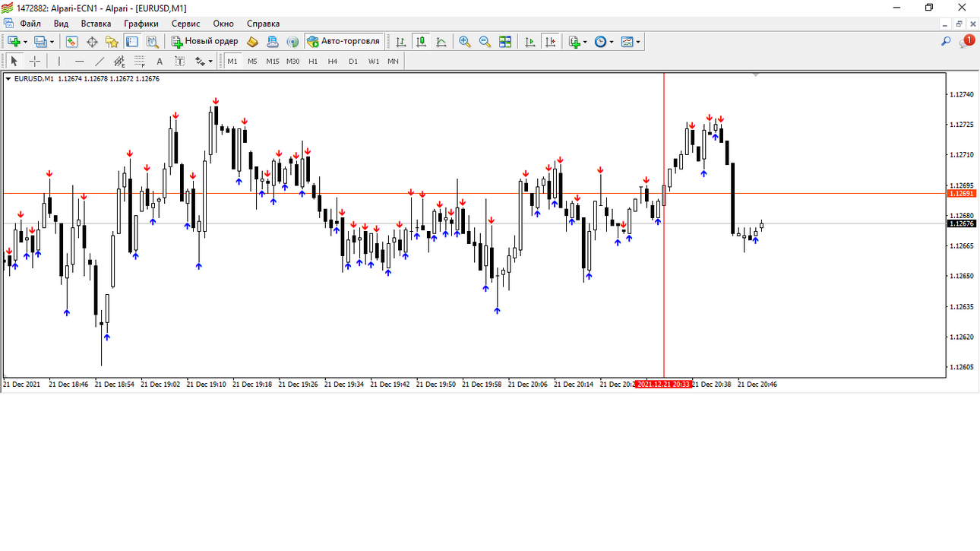
Task: Click the Templates icon
Action: (x=627, y=42)
